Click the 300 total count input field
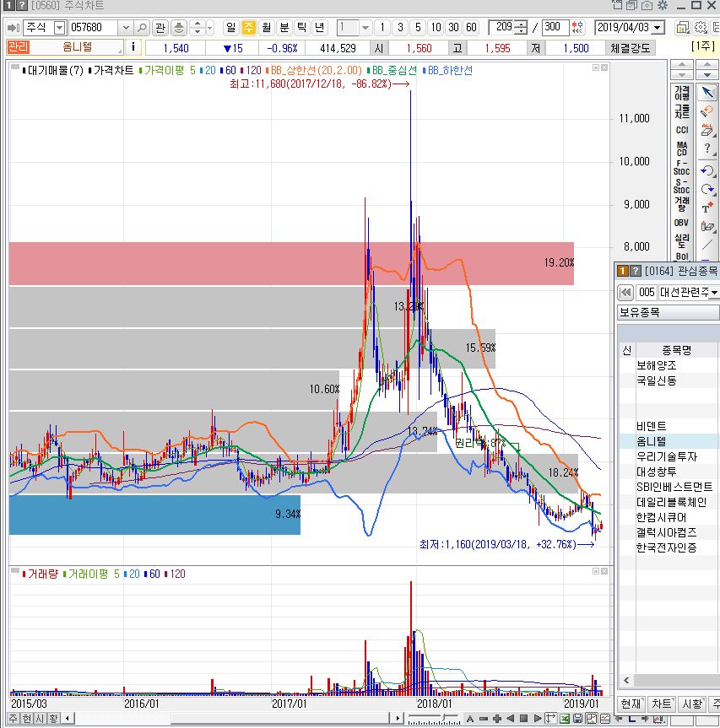The image size is (720, 728). click(555, 27)
